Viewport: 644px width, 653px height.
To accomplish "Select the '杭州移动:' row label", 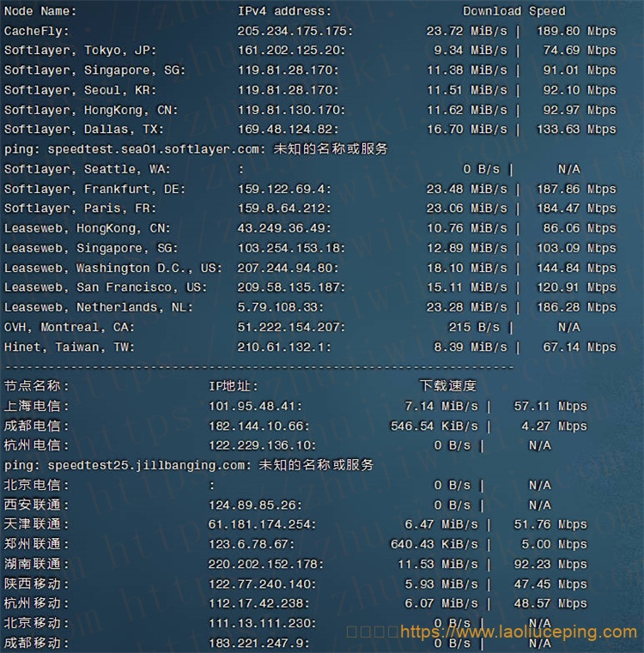I will tap(36, 603).
